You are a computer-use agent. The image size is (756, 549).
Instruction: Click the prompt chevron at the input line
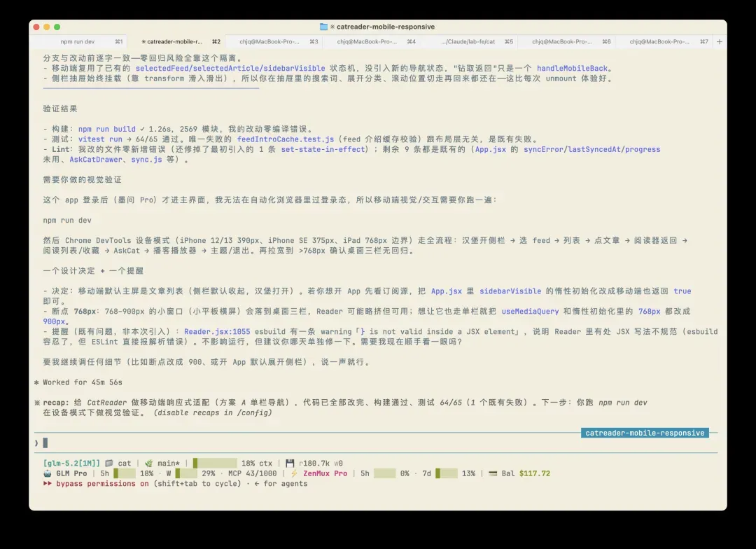click(36, 443)
